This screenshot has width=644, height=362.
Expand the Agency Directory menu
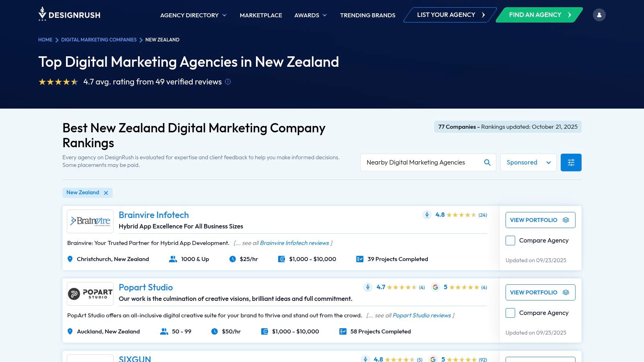click(193, 15)
